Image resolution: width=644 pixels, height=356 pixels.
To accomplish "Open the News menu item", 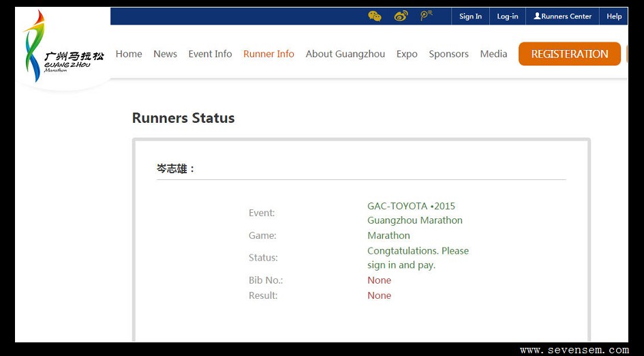I will point(165,54).
